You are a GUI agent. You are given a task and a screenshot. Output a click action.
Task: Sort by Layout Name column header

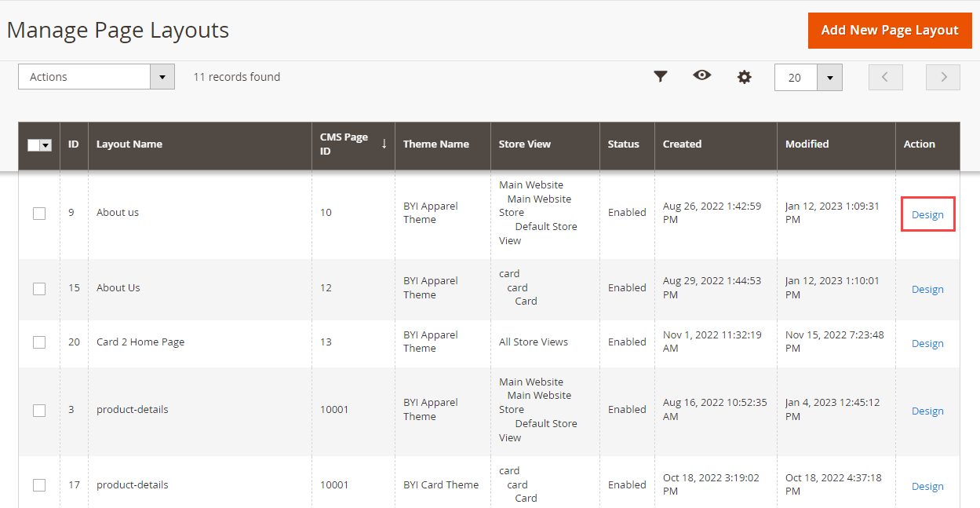129,144
